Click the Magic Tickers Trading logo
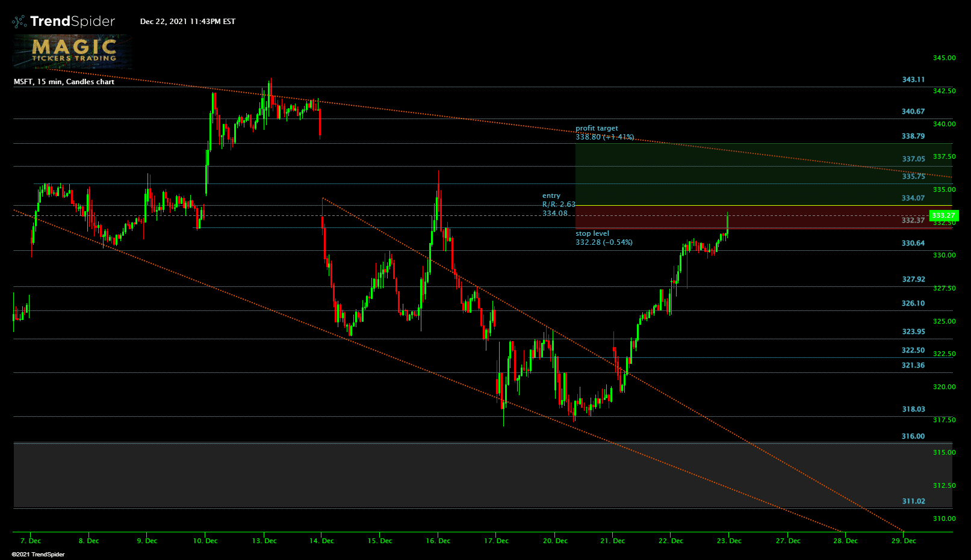Viewport: 971px width, 560px height. (x=72, y=52)
